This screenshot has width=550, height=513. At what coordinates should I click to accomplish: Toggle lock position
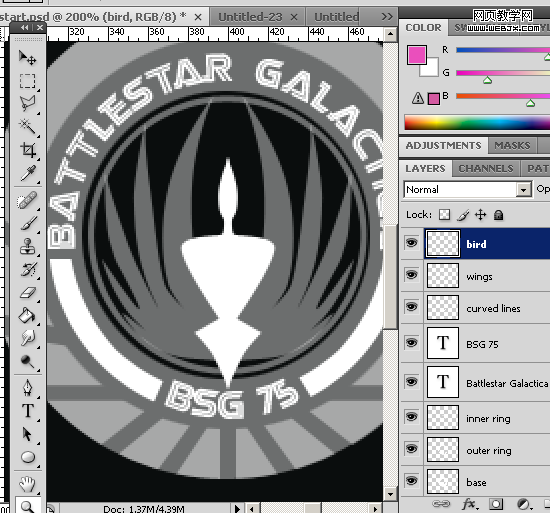pyautogui.click(x=480, y=215)
